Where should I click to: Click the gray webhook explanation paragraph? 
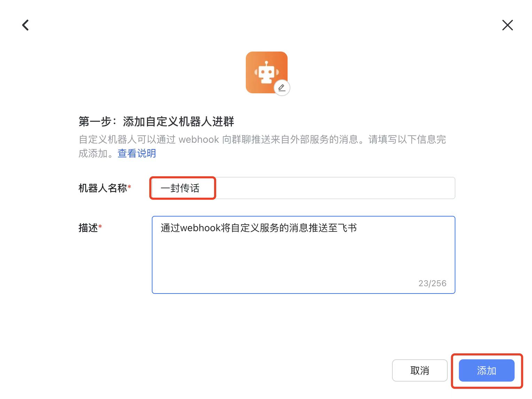pyautogui.click(x=262, y=146)
